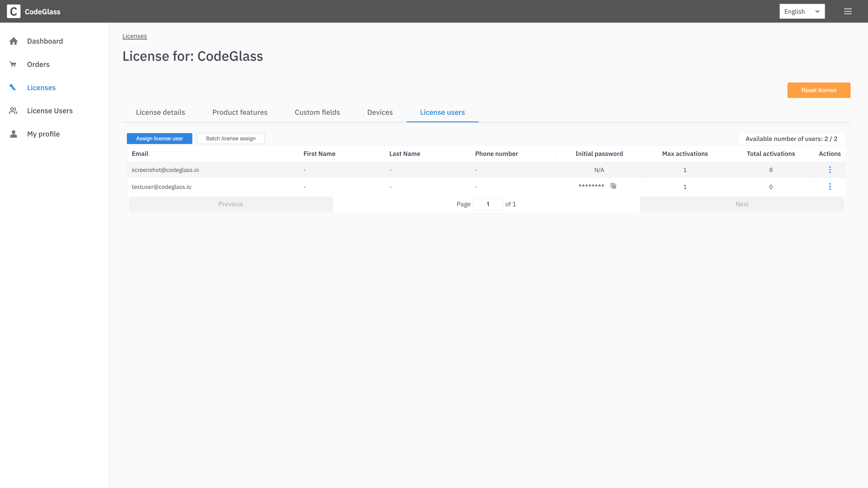
Task: Open License Users in sidebar
Action: (x=50, y=111)
